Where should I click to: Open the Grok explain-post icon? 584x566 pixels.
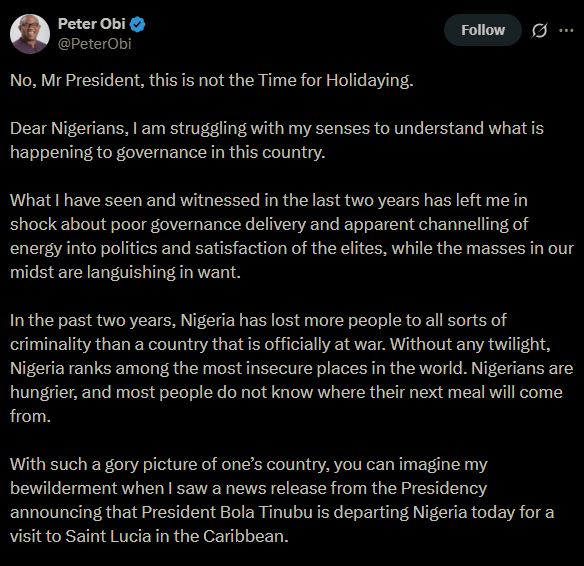pyautogui.click(x=539, y=31)
